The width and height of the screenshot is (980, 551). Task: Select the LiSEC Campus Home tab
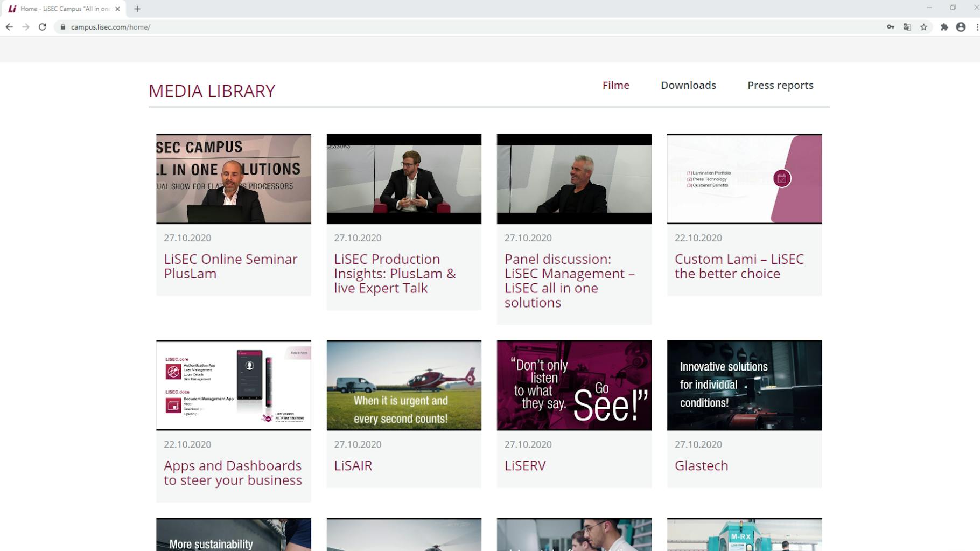pyautogui.click(x=63, y=9)
